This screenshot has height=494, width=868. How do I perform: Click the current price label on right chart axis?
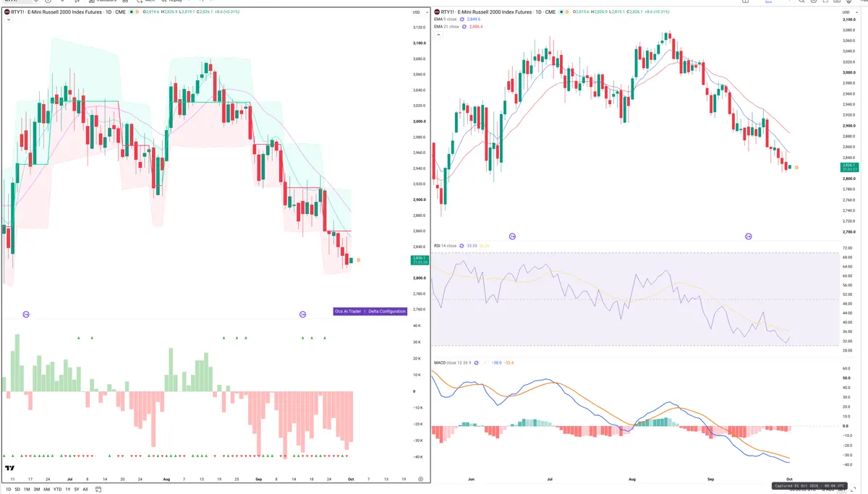(849, 167)
